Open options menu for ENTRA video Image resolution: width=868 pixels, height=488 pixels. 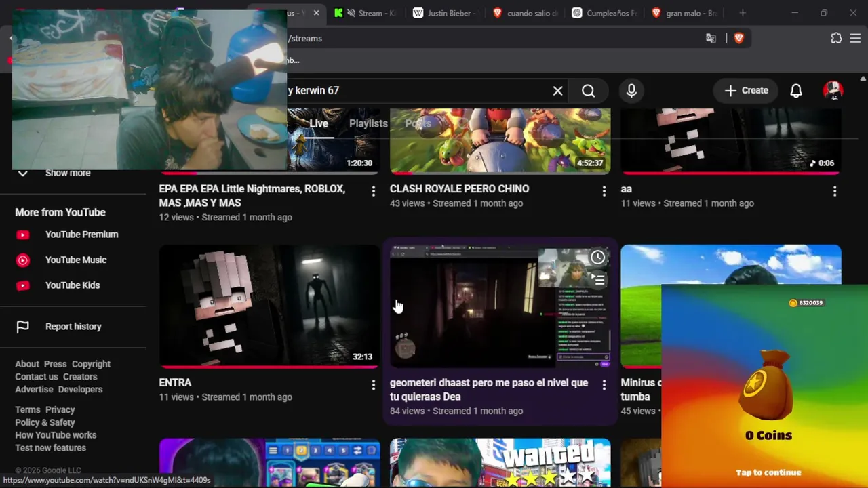click(x=373, y=386)
